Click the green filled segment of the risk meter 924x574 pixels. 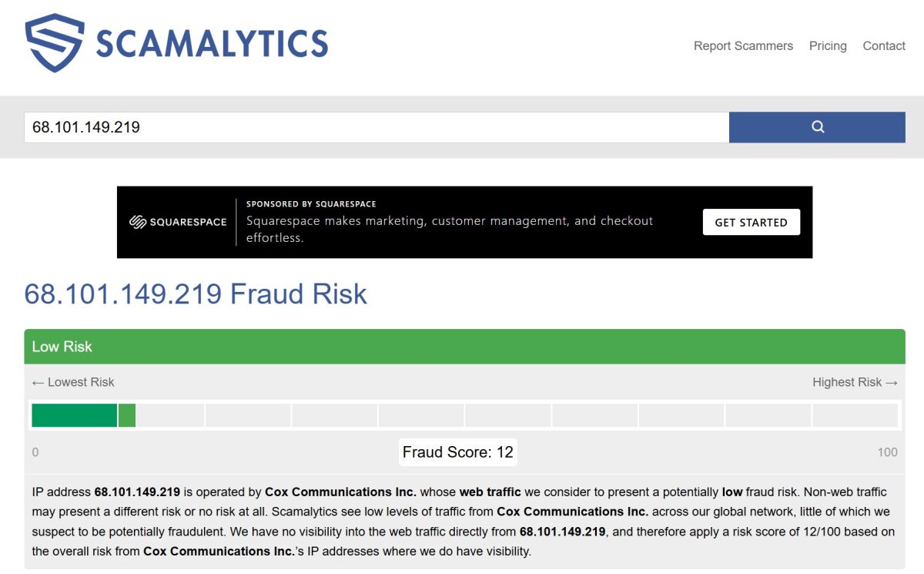pyautogui.click(x=75, y=415)
